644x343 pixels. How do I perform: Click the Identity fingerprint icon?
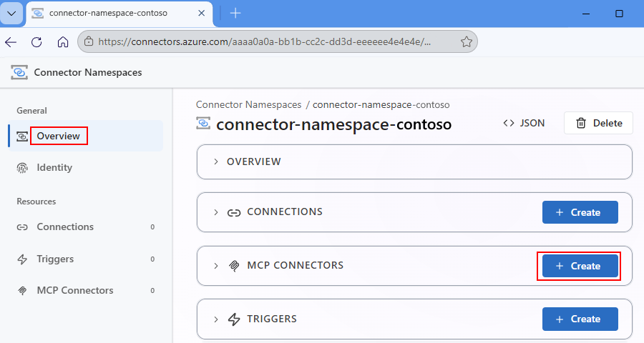pyautogui.click(x=22, y=168)
